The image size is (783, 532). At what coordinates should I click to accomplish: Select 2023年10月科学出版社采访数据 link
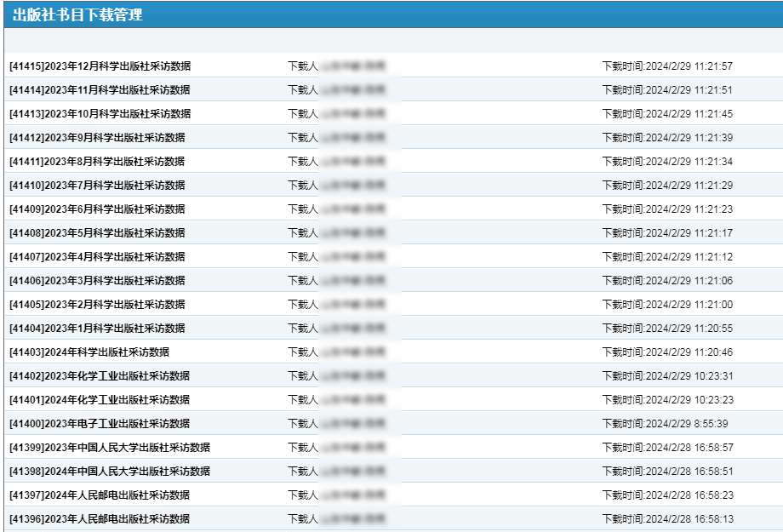[100, 114]
